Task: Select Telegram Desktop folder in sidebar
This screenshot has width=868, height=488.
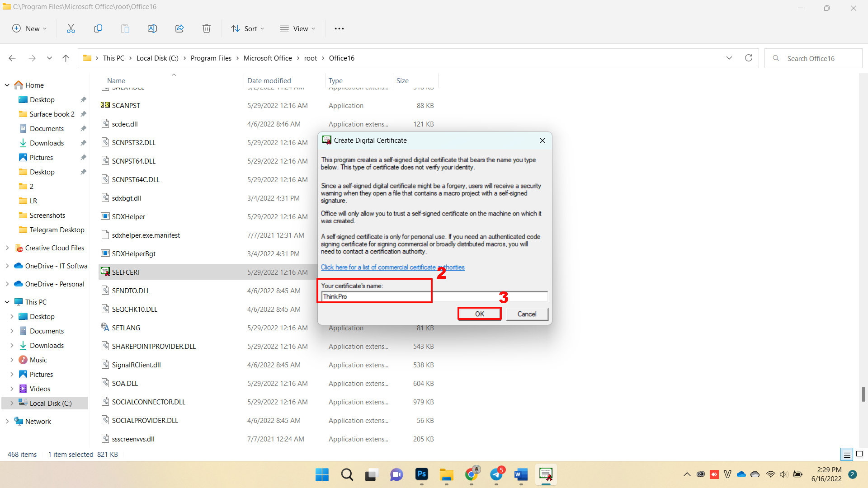Action: [57, 230]
